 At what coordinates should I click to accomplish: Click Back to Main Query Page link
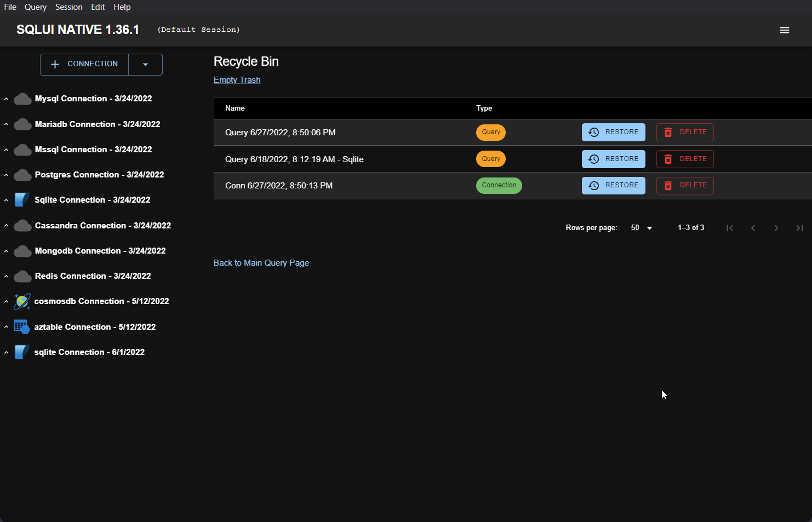(261, 263)
